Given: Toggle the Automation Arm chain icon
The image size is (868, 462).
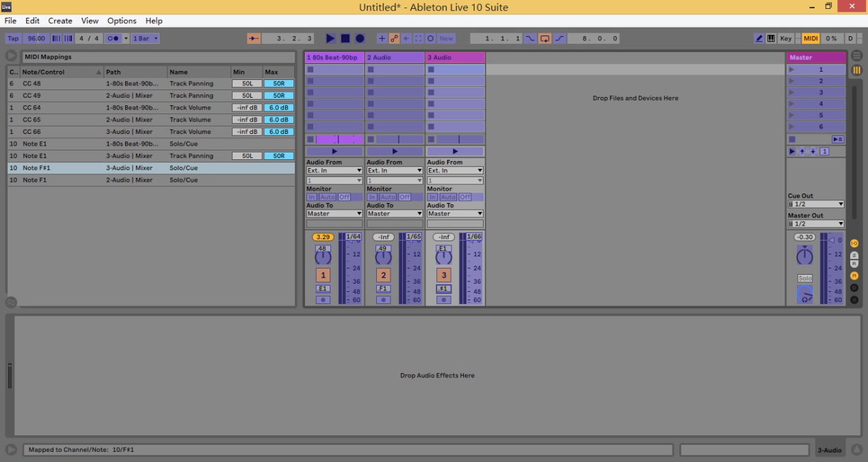Looking at the screenshot, I should pyautogui.click(x=394, y=39).
